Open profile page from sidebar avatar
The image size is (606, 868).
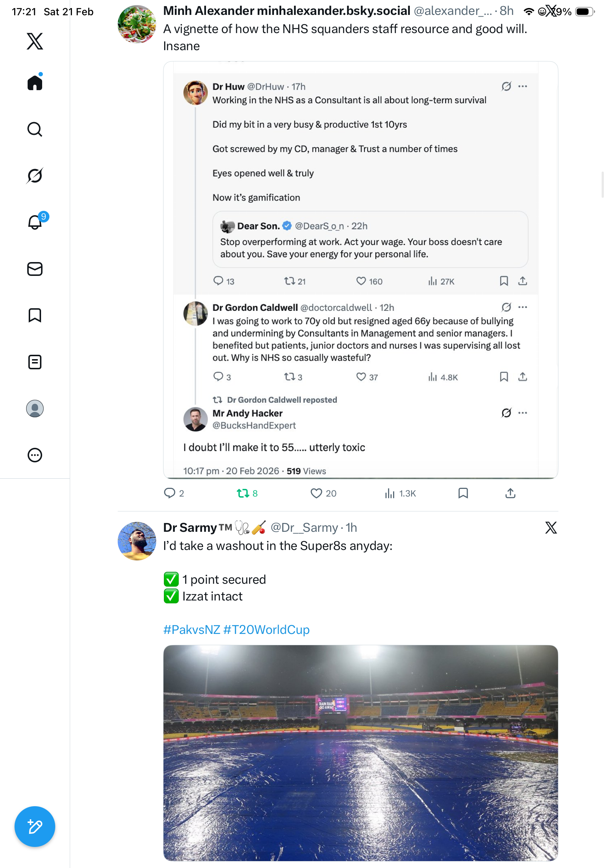(x=35, y=408)
